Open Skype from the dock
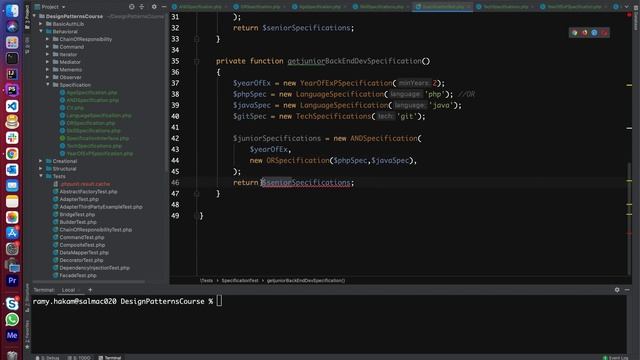 click(12, 304)
